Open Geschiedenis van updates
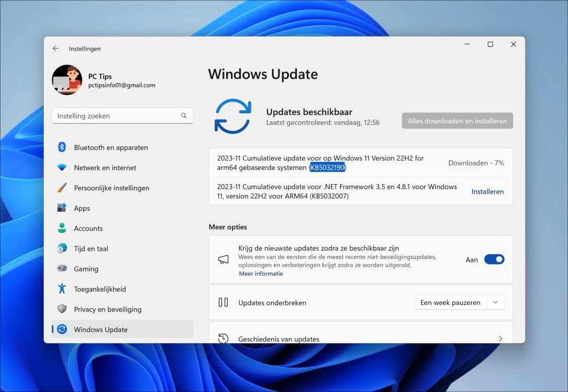This screenshot has height=392, width=568. click(361, 333)
